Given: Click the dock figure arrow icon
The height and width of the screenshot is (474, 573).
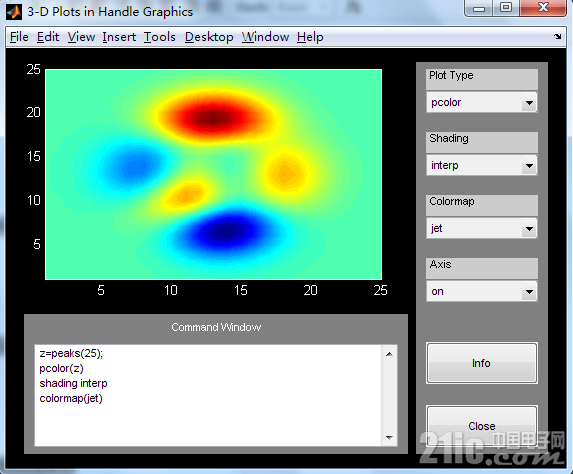Looking at the screenshot, I should click(x=558, y=36).
